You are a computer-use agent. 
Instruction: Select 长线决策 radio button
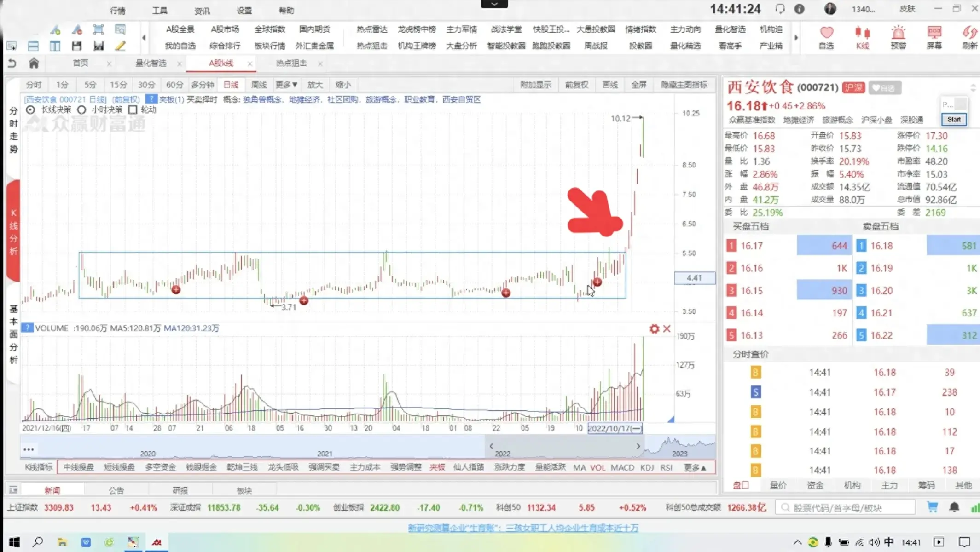[30, 110]
